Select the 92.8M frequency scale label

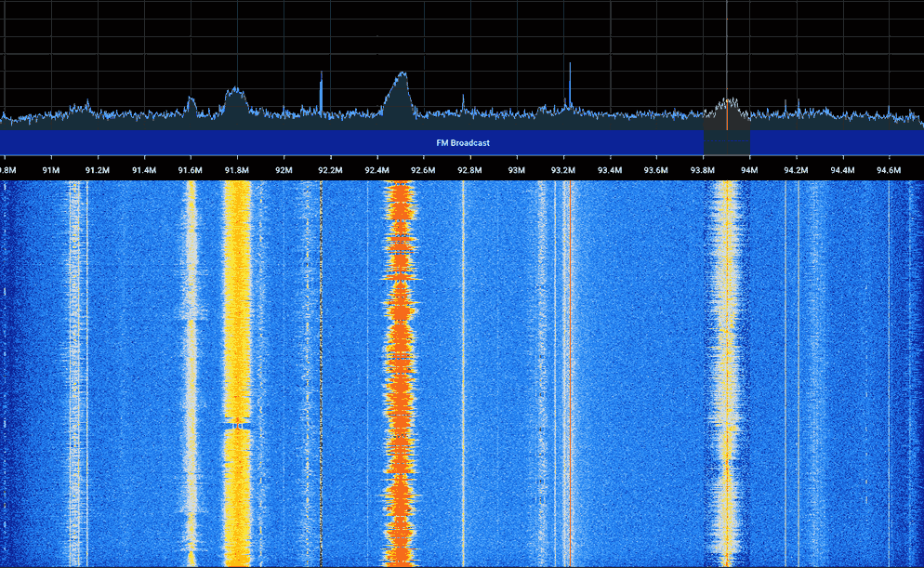coord(469,170)
